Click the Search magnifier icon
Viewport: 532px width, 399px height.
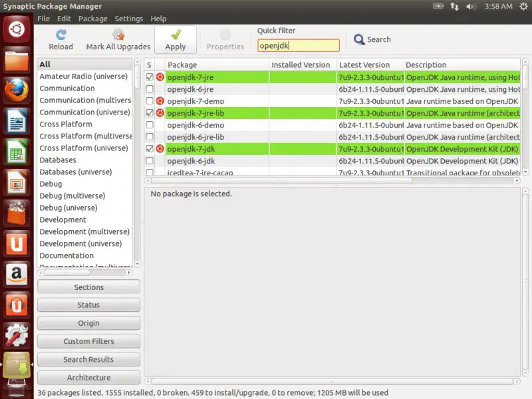click(359, 39)
